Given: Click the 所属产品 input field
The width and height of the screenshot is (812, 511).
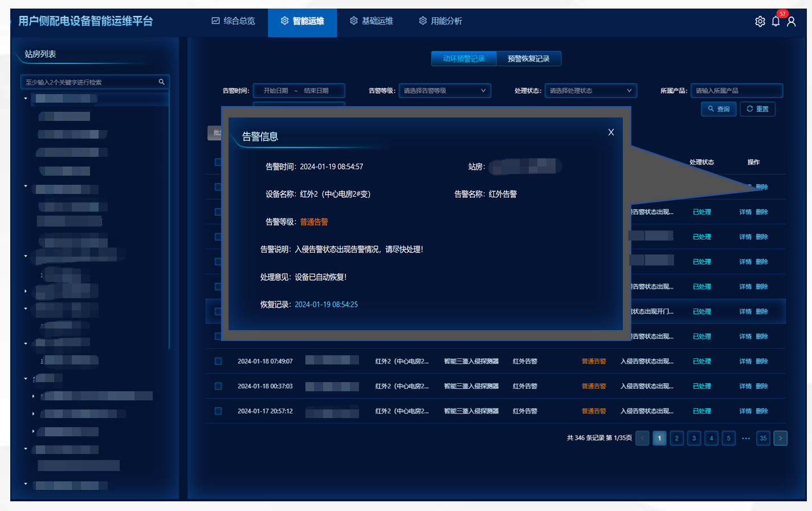Looking at the screenshot, I should pos(736,91).
